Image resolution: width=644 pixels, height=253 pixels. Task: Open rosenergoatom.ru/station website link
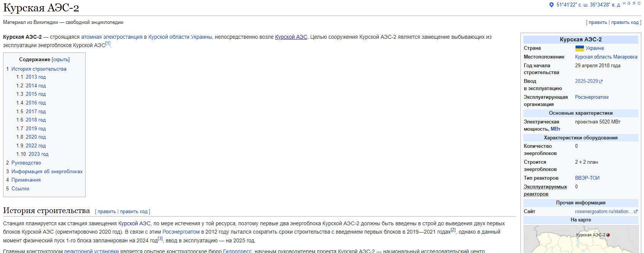pos(604,212)
